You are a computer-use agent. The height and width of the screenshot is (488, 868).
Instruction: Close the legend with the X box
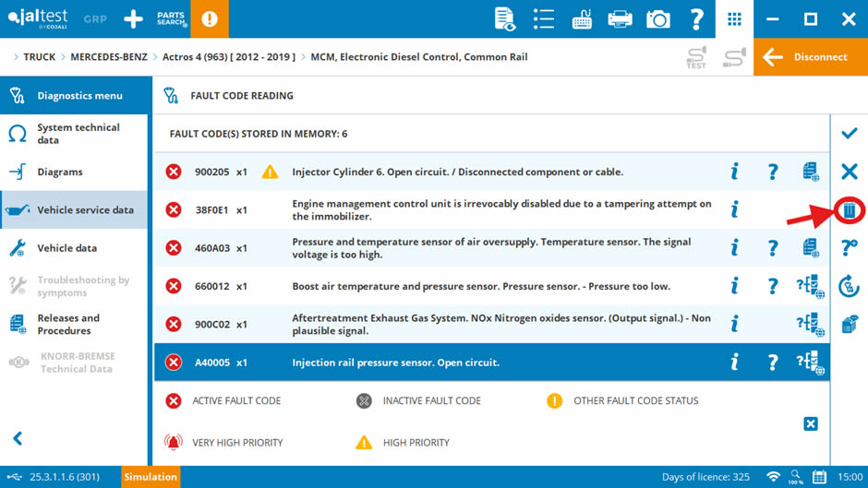point(811,423)
